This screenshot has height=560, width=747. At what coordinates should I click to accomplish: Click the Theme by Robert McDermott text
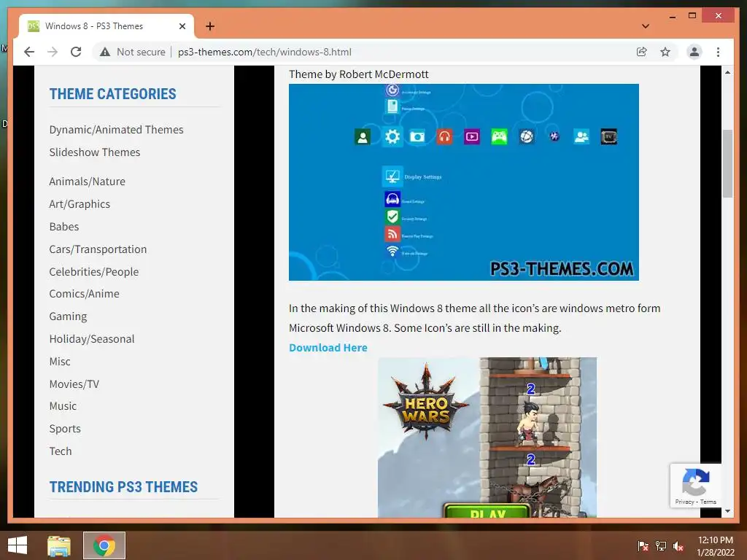click(359, 74)
